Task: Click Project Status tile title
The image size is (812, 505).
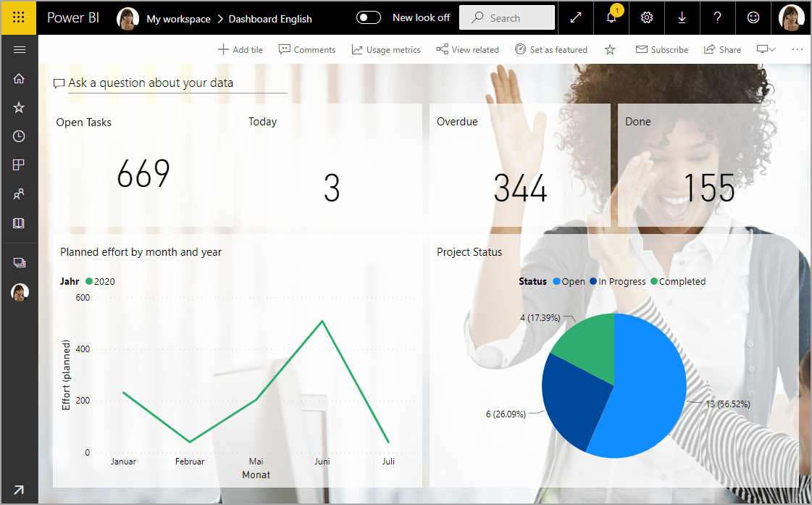Action: pyautogui.click(x=469, y=252)
